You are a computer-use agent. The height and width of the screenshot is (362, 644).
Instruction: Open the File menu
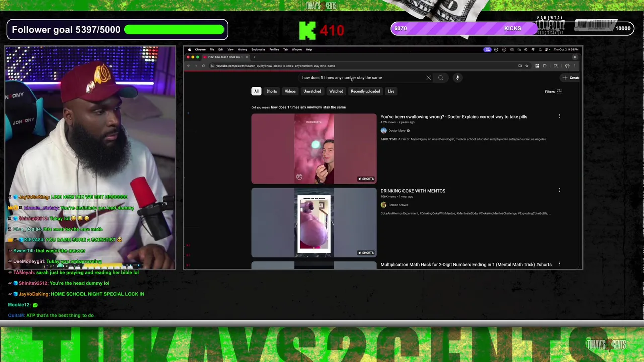pyautogui.click(x=212, y=50)
